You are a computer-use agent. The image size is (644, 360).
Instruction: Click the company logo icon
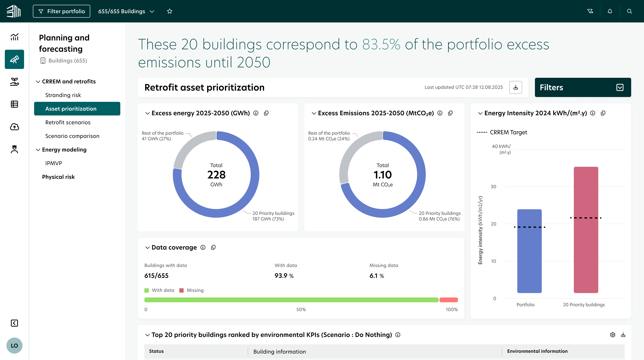14,11
